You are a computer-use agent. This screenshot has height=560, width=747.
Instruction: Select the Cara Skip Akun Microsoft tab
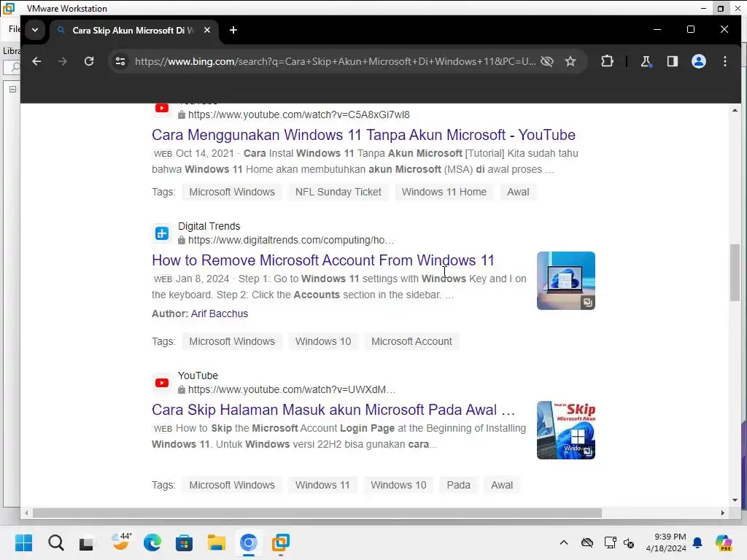(x=133, y=30)
